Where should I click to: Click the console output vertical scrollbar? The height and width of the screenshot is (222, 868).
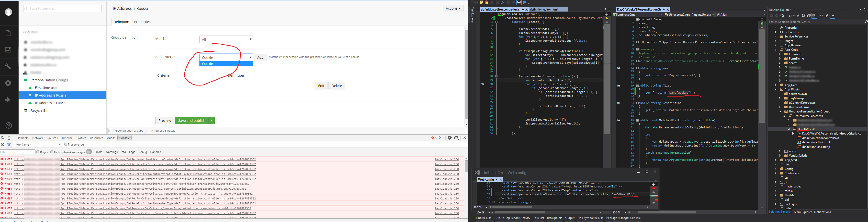(466, 166)
